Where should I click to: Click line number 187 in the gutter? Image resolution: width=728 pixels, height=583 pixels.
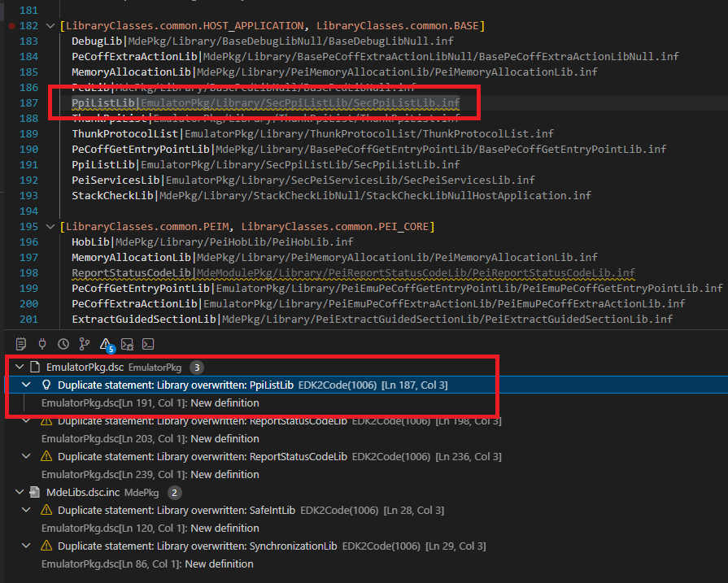click(x=28, y=103)
